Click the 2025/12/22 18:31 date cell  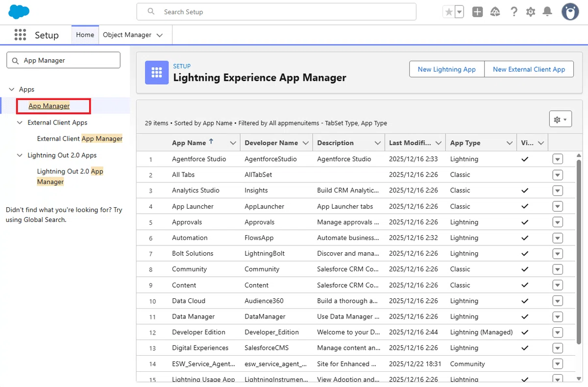click(x=415, y=363)
